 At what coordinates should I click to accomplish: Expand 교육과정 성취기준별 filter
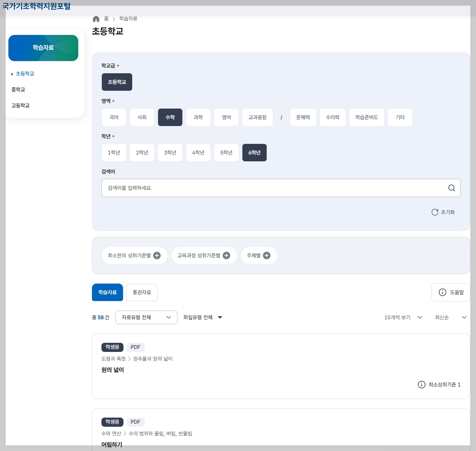point(204,255)
